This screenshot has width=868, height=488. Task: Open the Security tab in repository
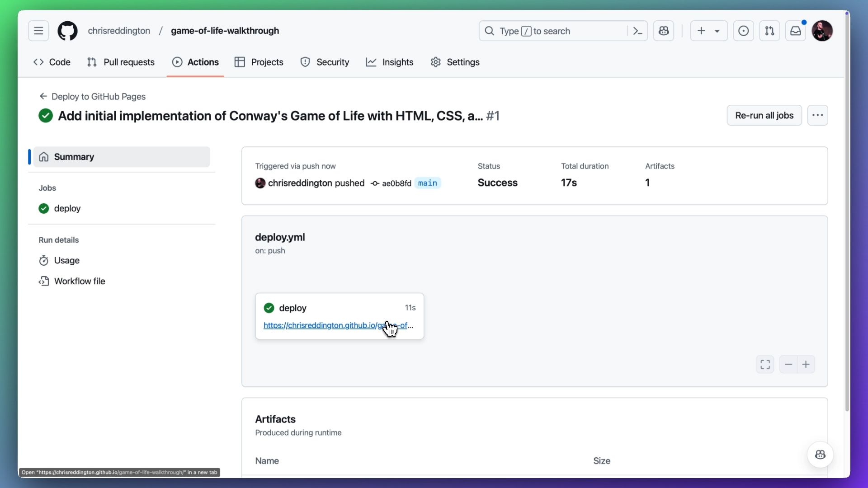(x=333, y=62)
